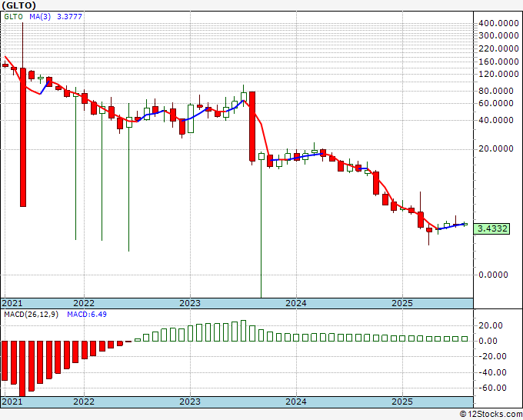This screenshot has height=420, width=523.
Task: Click the 400.0000 price axis label
Action: [x=498, y=23]
